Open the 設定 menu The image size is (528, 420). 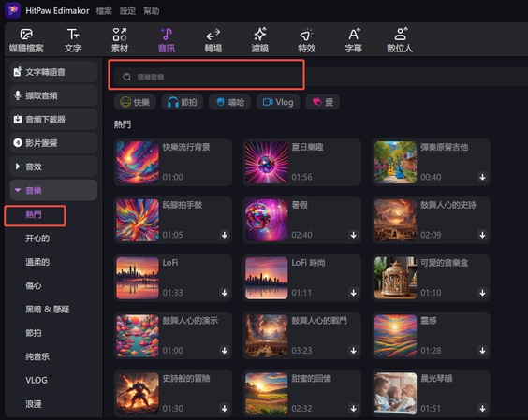click(x=127, y=11)
